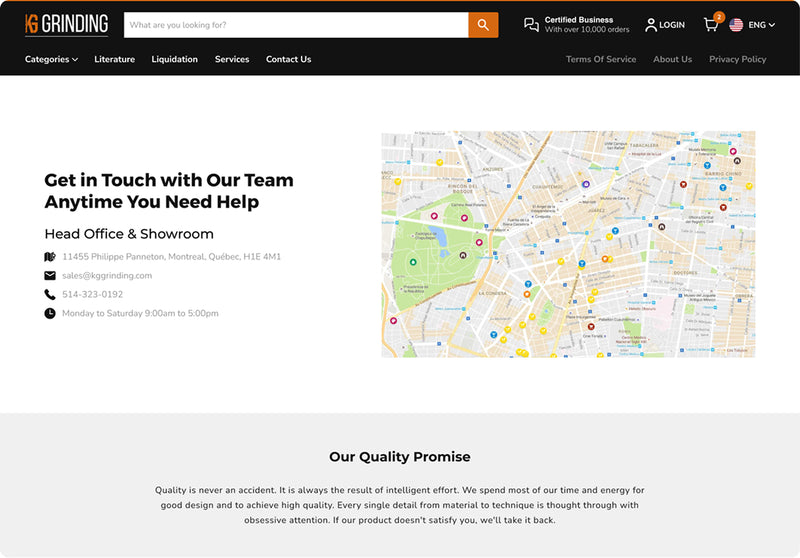Open the ENG language dropdown

(x=761, y=25)
